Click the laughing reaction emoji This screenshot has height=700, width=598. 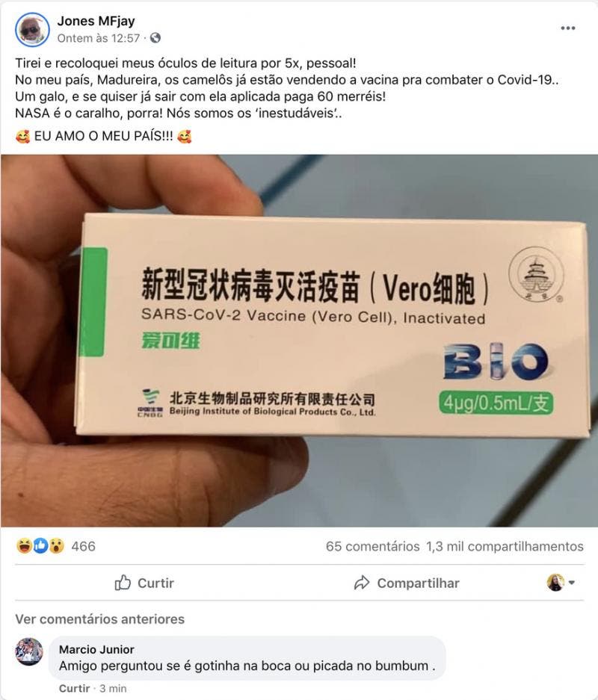coord(24,546)
